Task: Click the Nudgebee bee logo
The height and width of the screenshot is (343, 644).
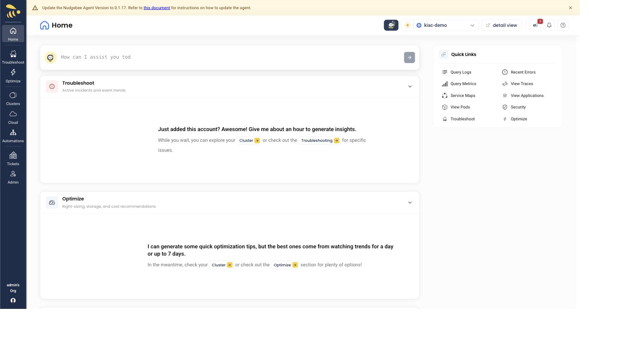Action: 13,11
